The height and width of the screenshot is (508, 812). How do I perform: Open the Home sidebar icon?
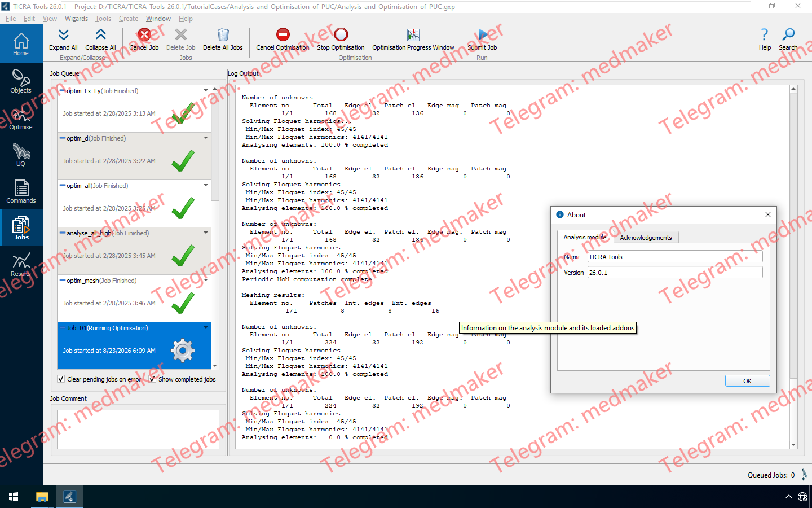(21, 44)
